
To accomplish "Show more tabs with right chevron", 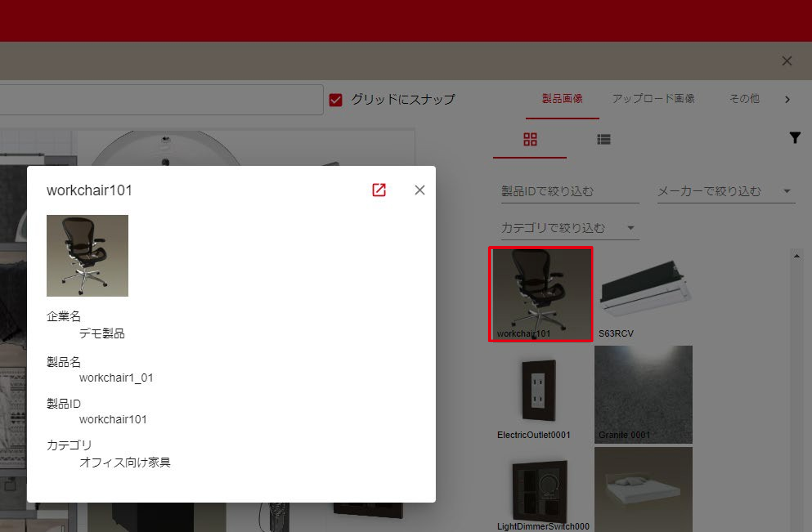I will pos(787,100).
